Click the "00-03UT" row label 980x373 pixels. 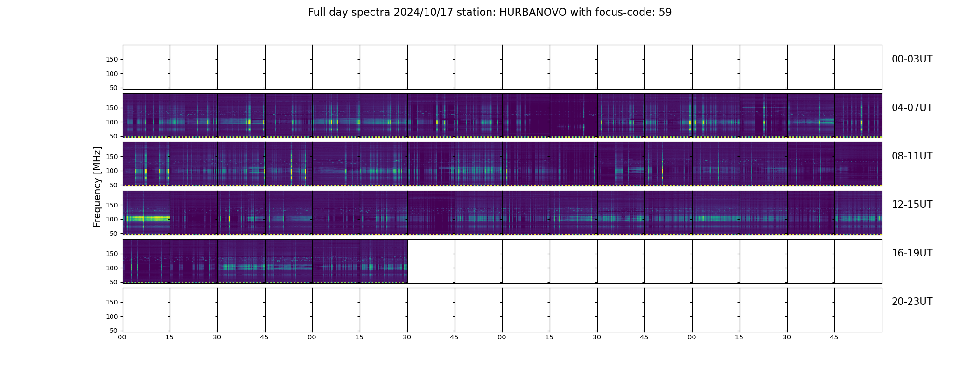[912, 59]
